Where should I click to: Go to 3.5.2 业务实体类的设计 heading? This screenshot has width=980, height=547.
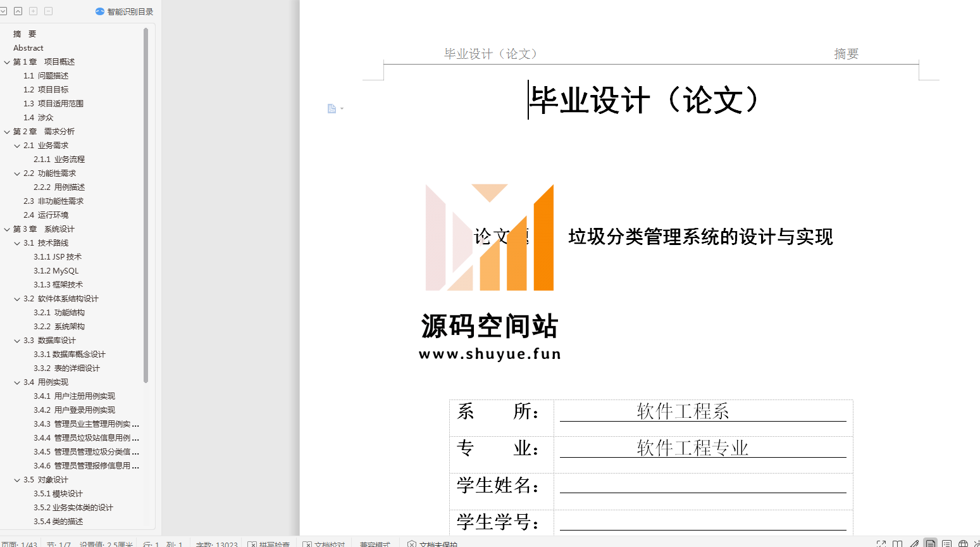pyautogui.click(x=73, y=508)
